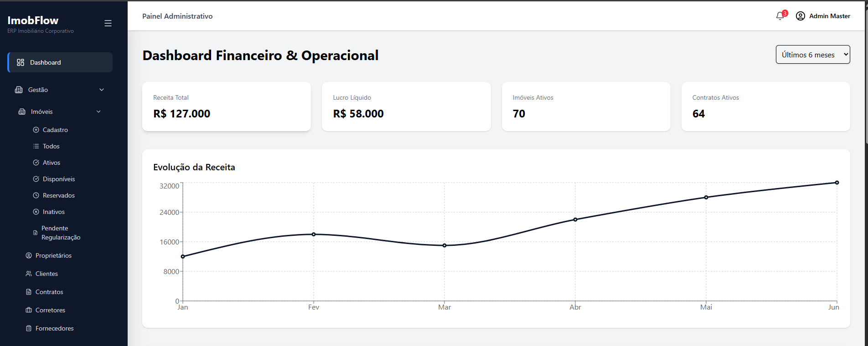Image resolution: width=868 pixels, height=346 pixels.
Task: Click the Reservados clock icon
Action: click(x=36, y=195)
